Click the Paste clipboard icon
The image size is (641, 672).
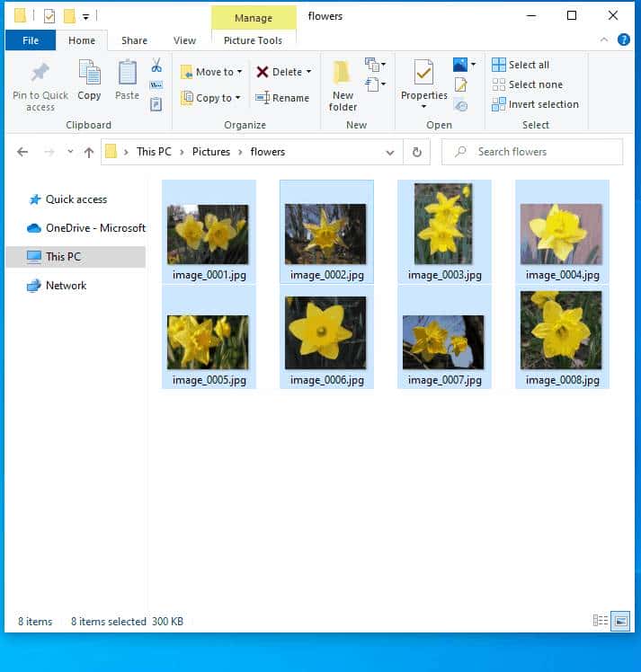128,72
